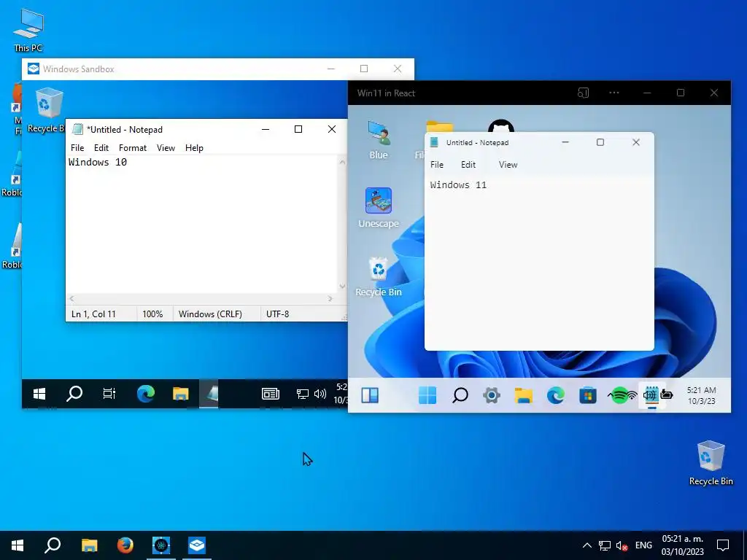Click scroll left arrow in Windows 10 Notepad

(x=72, y=298)
